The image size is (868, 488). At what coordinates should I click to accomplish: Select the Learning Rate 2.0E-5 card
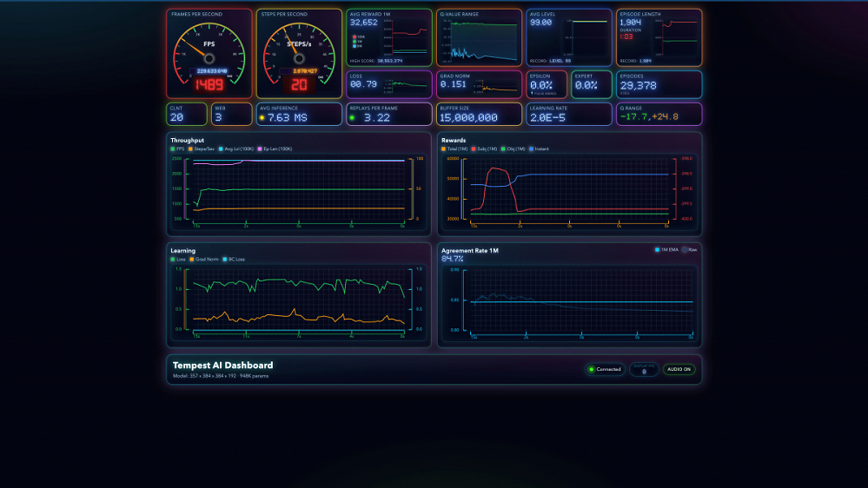[x=569, y=115]
